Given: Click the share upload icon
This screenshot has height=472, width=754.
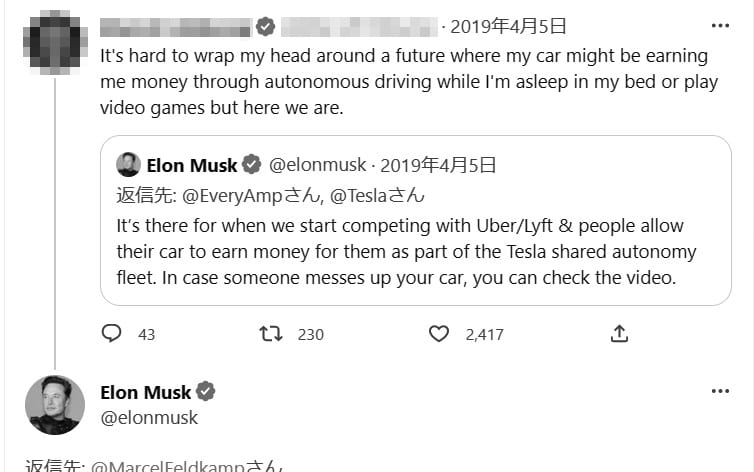Looking at the screenshot, I should pyautogui.click(x=619, y=334).
